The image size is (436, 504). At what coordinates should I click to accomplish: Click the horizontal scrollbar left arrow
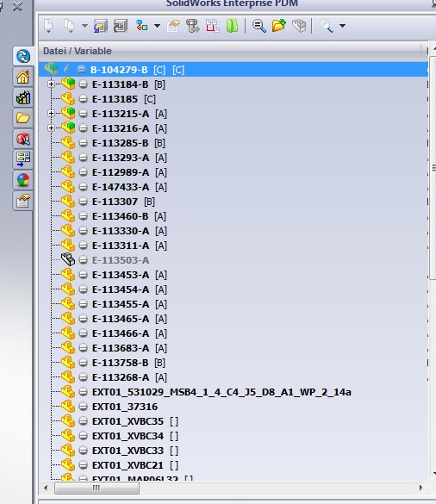pos(46,488)
